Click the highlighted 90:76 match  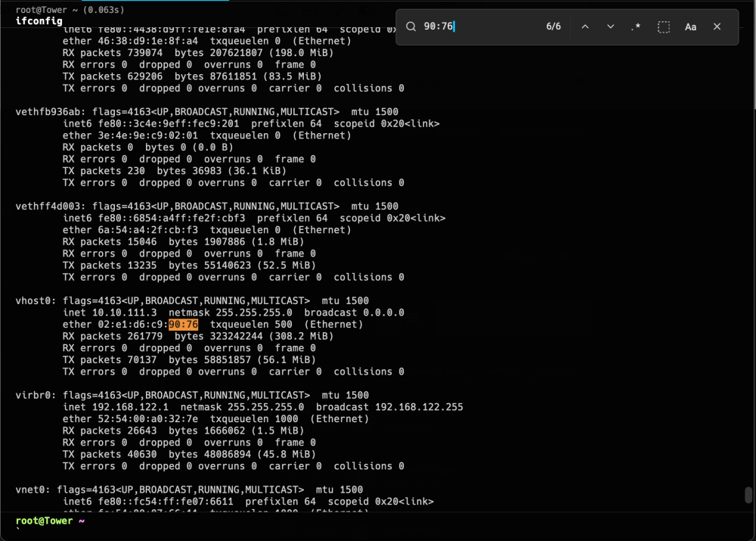[183, 325]
